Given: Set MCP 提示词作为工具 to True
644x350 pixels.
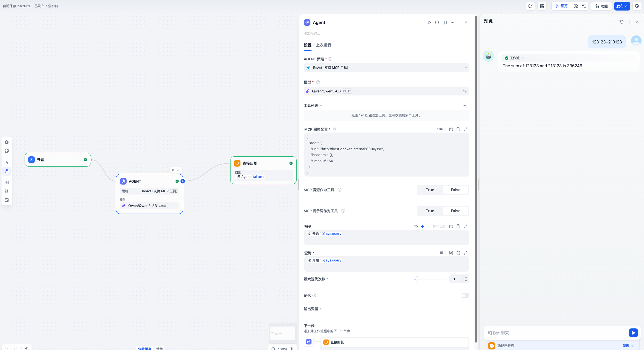Looking at the screenshot, I should point(430,211).
